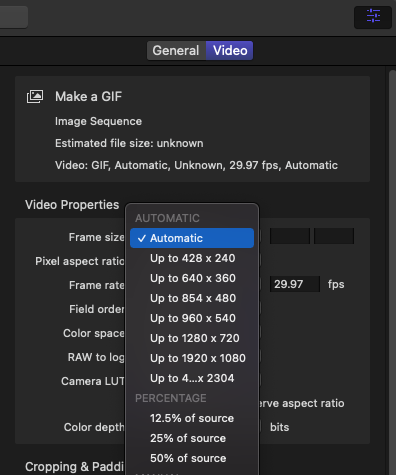Click the frame rate 29.97 field
The image size is (396, 475).
point(295,284)
